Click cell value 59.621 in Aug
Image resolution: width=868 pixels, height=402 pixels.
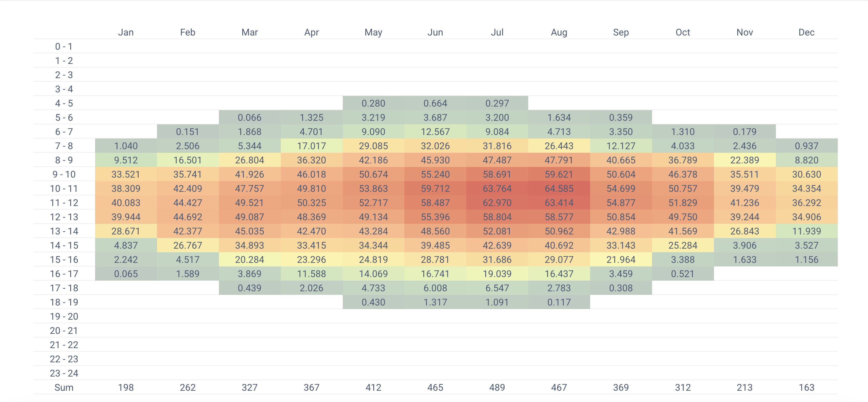coord(559,174)
